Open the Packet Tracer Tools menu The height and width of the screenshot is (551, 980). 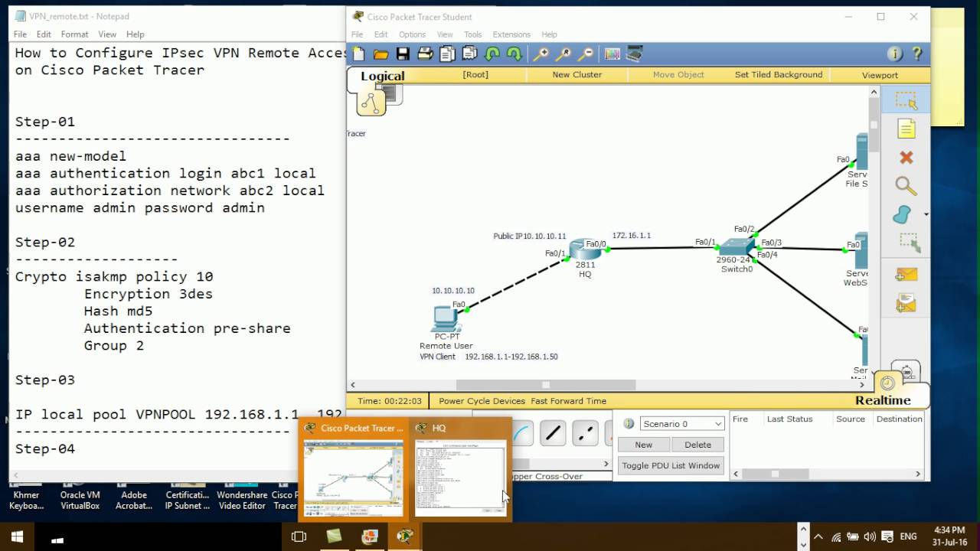473,34
